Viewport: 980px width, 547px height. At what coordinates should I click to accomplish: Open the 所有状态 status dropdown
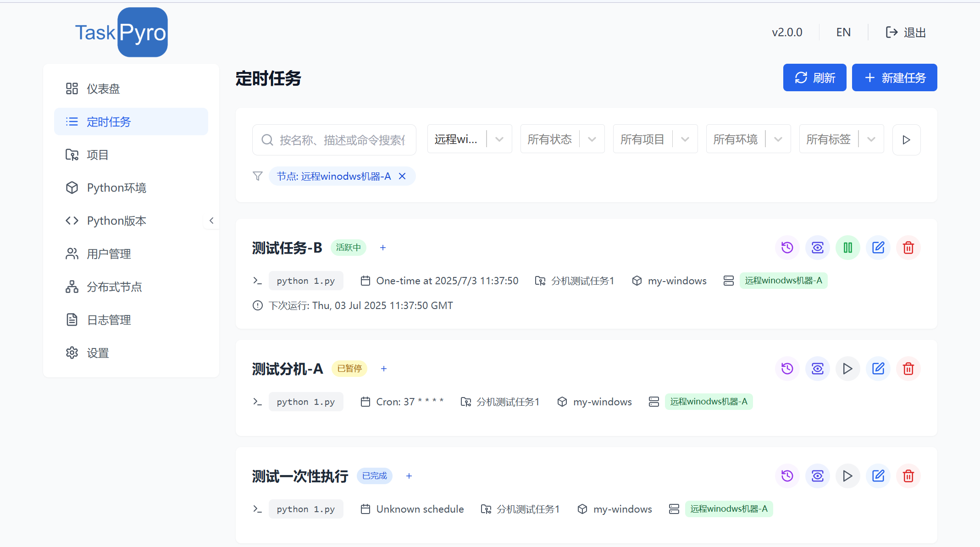click(x=562, y=139)
